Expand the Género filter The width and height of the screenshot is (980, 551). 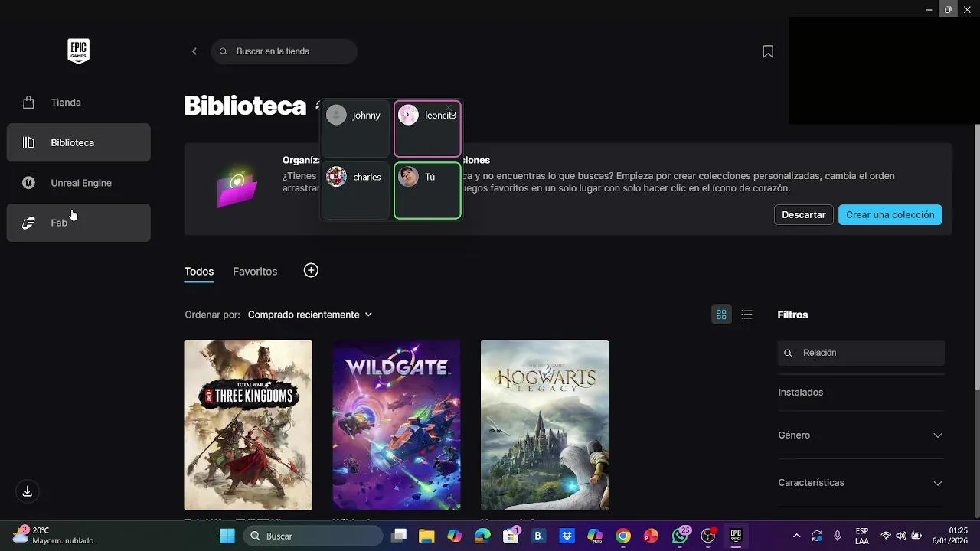861,435
